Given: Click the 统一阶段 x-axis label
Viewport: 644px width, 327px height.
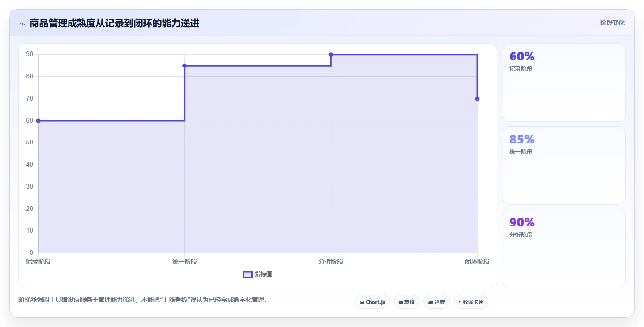Looking at the screenshot, I should pyautogui.click(x=185, y=262).
